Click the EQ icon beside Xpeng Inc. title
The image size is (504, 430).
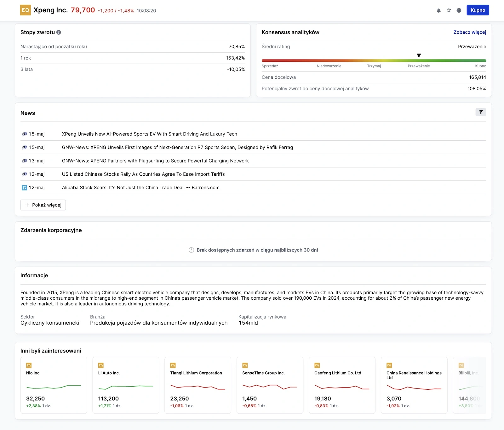coord(25,10)
